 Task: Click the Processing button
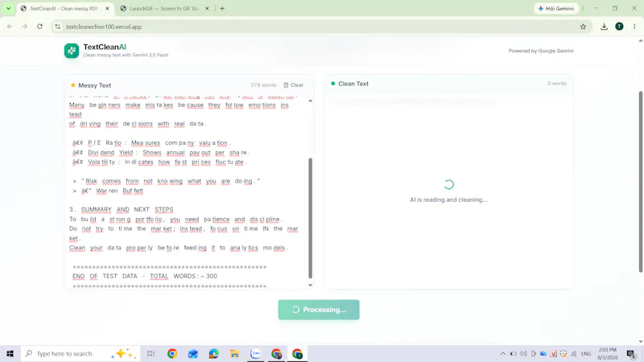[x=319, y=310]
